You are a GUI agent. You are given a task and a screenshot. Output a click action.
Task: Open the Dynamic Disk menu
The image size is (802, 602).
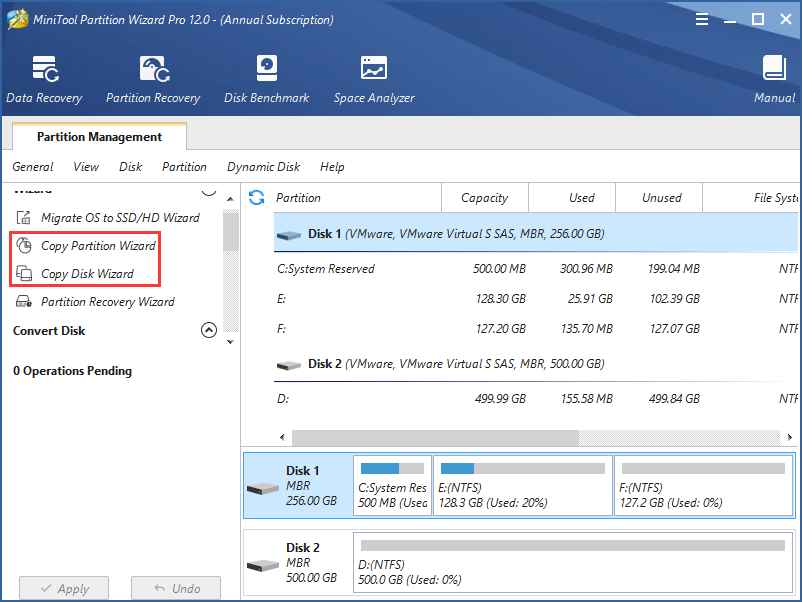coord(263,167)
